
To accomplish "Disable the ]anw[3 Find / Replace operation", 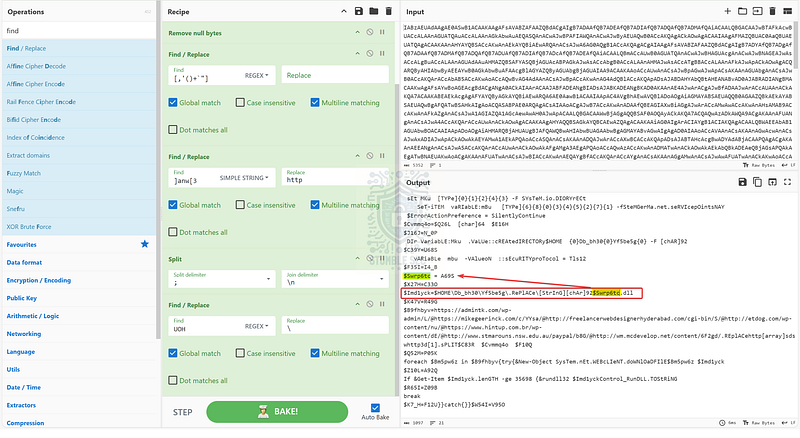I will (369, 156).
